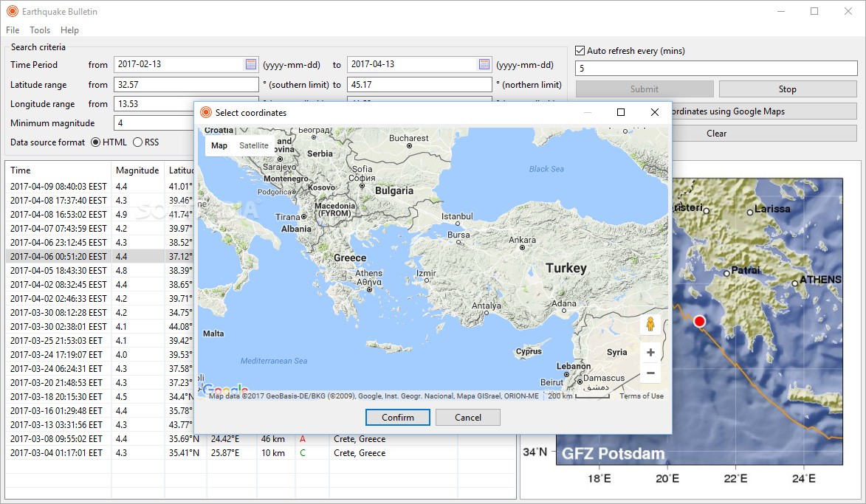Zoom in using map plus button

tap(650, 352)
